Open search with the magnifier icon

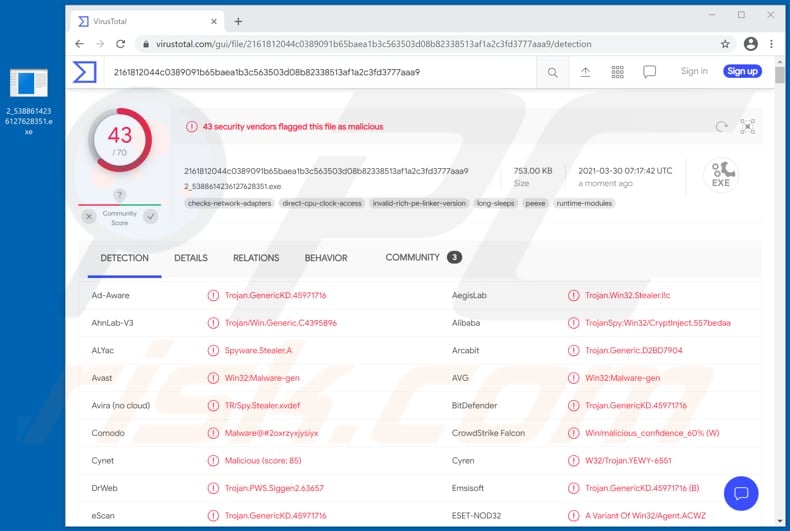click(553, 73)
